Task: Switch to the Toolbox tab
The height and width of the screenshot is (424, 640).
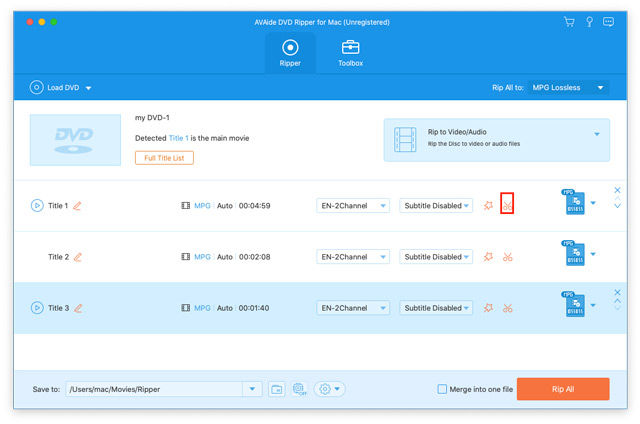Action: [x=350, y=52]
